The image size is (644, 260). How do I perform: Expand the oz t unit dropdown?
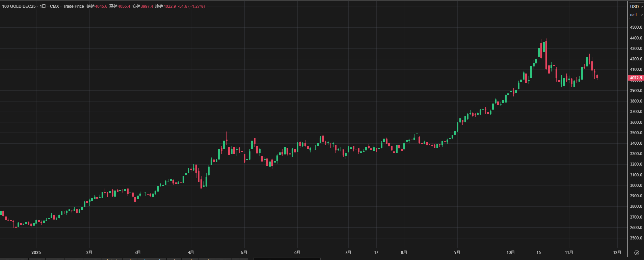click(x=636, y=15)
